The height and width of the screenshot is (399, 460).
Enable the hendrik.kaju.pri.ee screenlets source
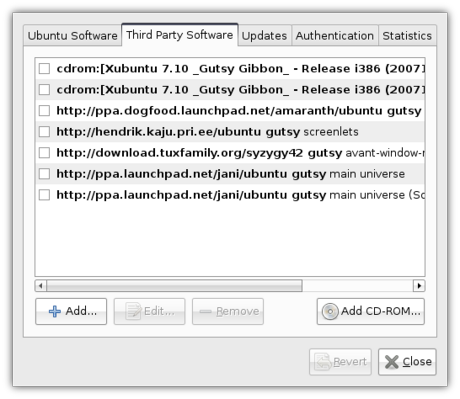coord(44,132)
